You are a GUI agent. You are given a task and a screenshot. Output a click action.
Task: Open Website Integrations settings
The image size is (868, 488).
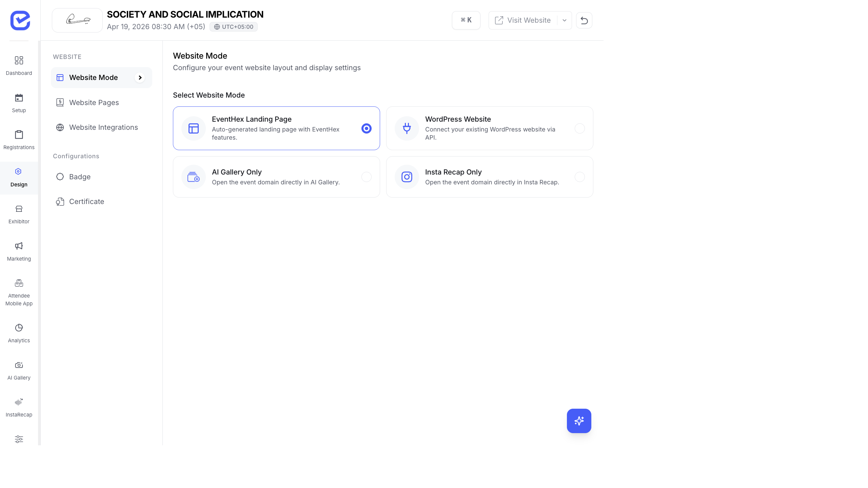pyautogui.click(x=103, y=127)
